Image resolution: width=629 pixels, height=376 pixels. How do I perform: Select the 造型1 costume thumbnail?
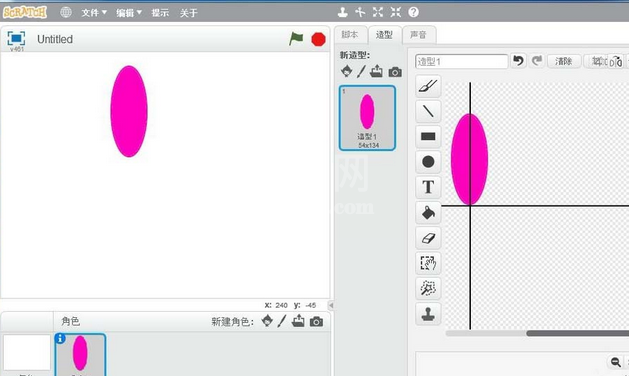pyautogui.click(x=367, y=118)
